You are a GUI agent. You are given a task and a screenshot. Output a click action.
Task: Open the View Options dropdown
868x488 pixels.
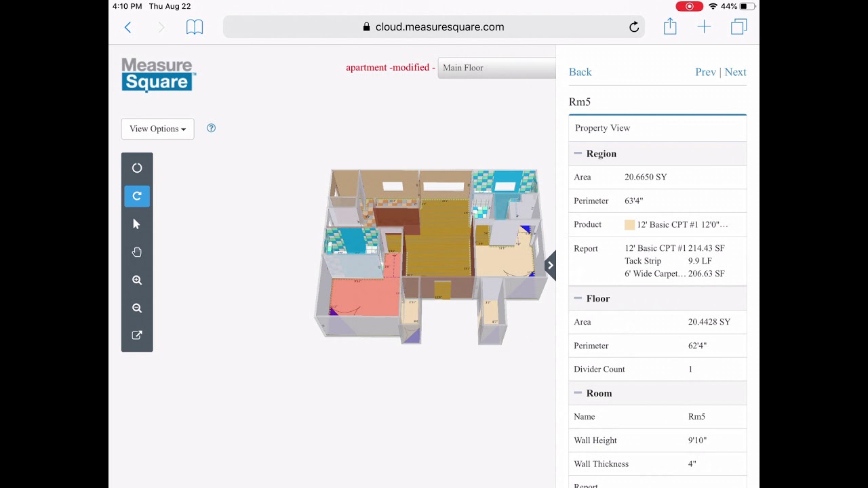pos(157,129)
